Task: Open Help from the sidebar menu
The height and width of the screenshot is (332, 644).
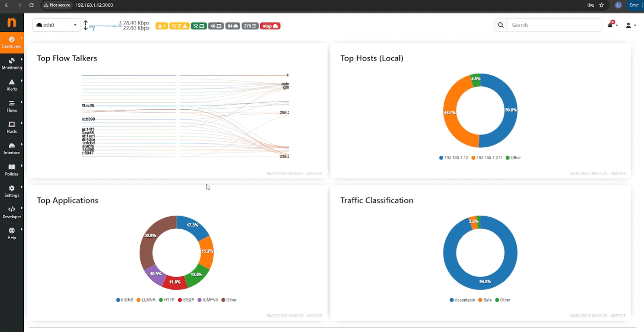Action: (x=12, y=234)
